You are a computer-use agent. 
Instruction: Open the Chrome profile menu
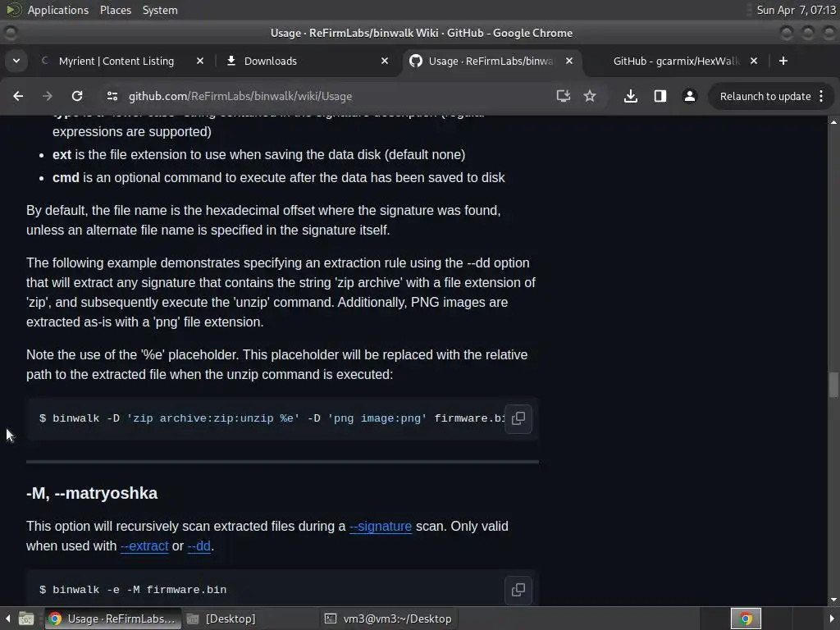click(x=689, y=96)
